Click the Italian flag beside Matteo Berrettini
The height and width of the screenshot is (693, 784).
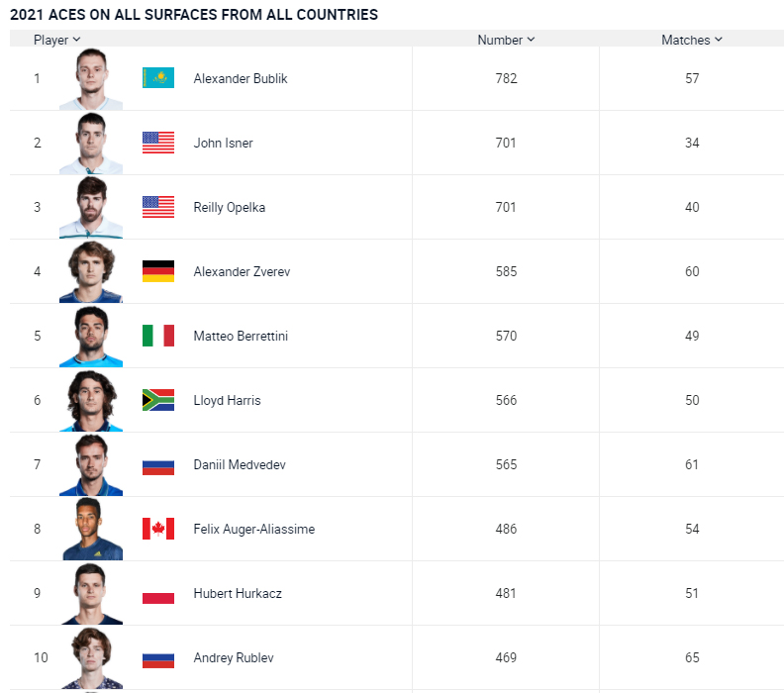click(x=158, y=336)
